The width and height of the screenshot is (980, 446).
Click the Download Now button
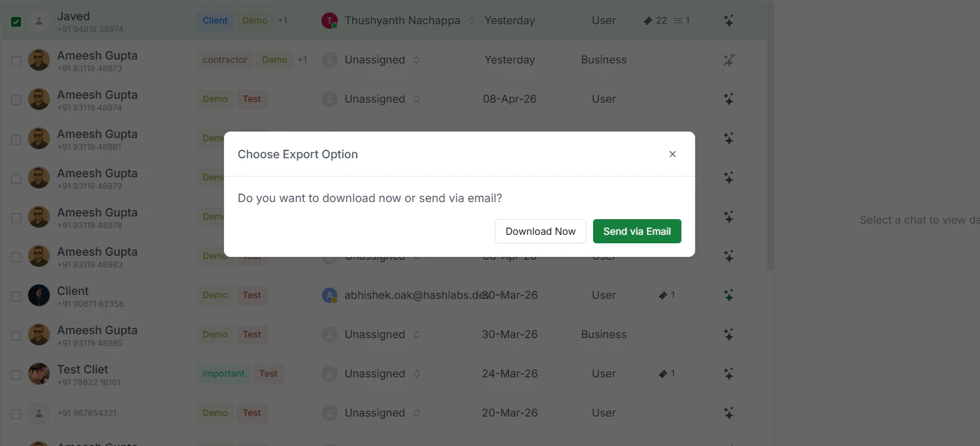(x=540, y=231)
